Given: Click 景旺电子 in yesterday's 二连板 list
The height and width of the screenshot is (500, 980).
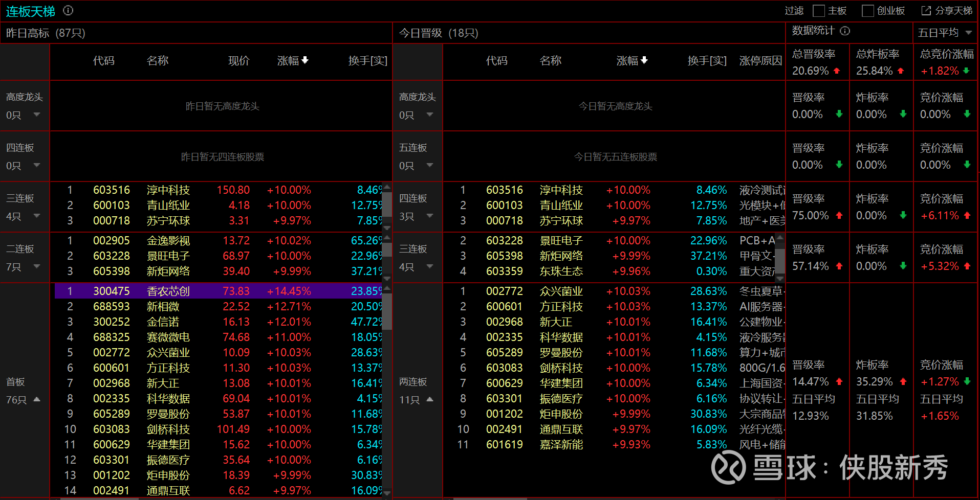Looking at the screenshot, I should coord(168,256).
